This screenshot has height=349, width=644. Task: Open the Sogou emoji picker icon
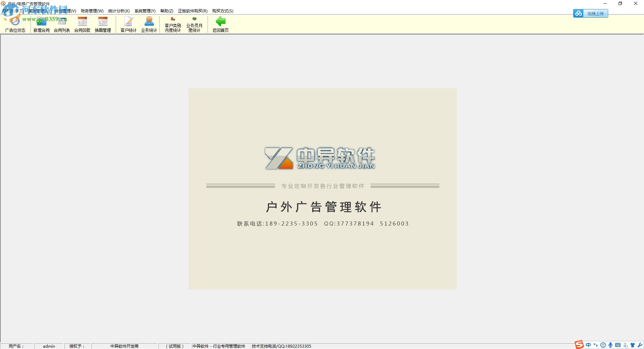603,345
